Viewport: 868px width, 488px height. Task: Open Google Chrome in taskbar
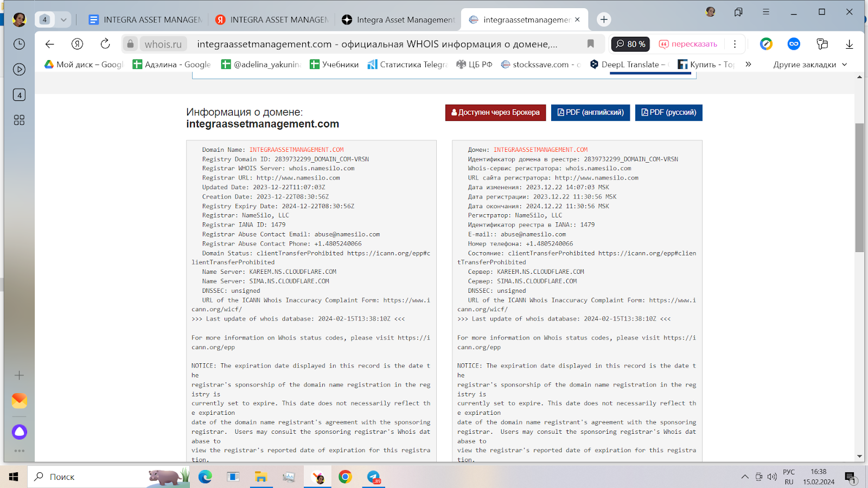[345, 477]
